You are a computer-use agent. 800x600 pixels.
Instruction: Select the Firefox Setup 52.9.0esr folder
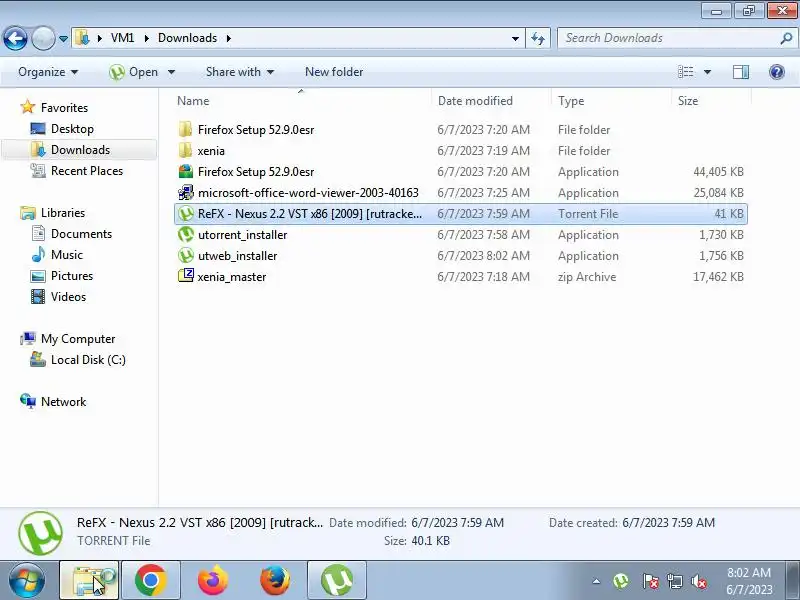[x=460, y=130]
